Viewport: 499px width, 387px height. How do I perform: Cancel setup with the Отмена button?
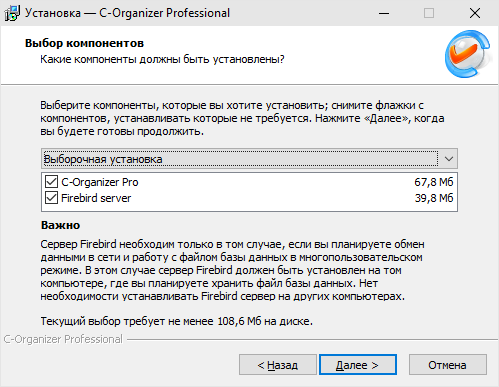pyautogui.click(x=448, y=365)
